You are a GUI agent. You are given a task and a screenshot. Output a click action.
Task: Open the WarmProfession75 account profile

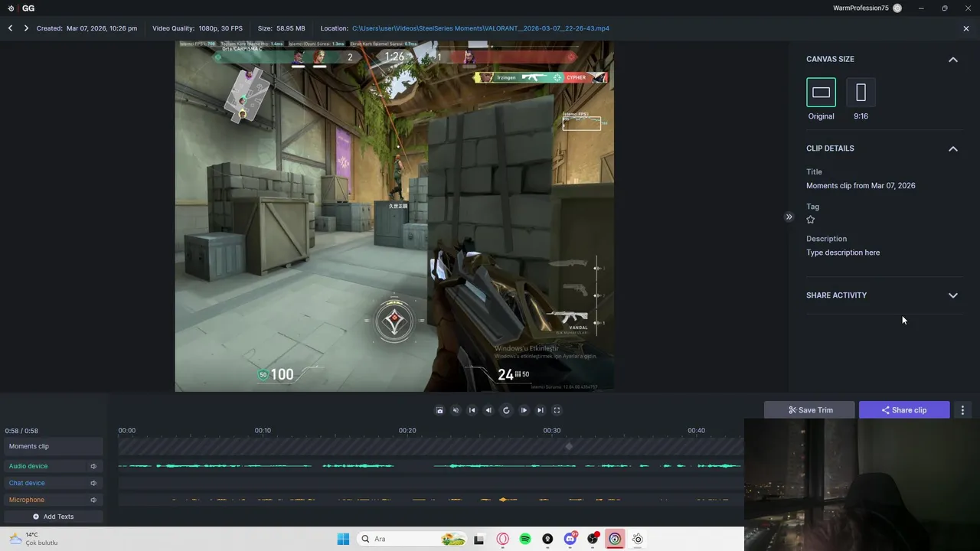pos(867,8)
